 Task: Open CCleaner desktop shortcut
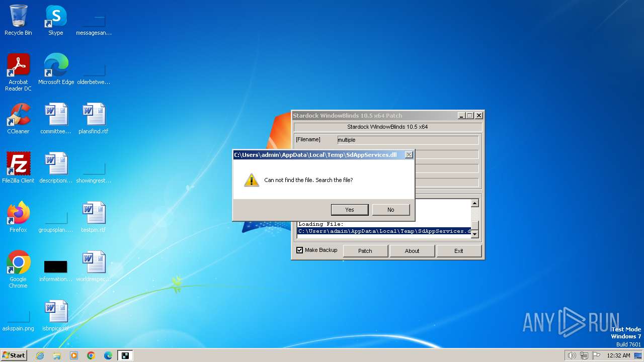(18, 119)
